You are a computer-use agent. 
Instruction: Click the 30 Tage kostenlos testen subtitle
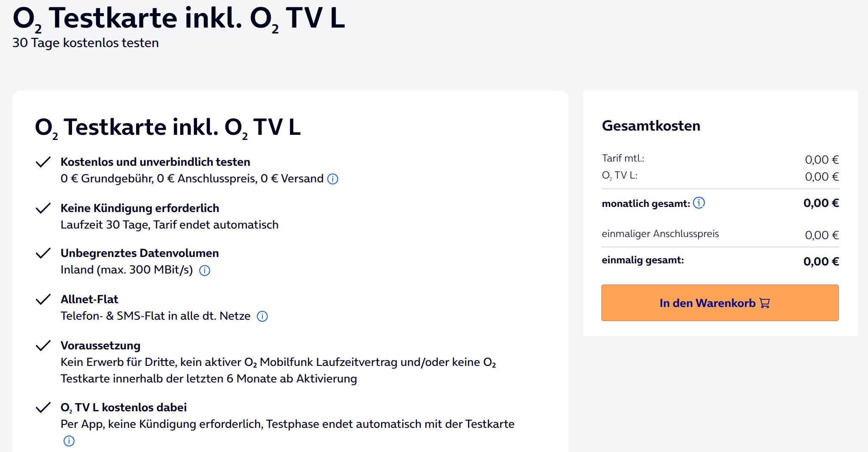coord(86,43)
